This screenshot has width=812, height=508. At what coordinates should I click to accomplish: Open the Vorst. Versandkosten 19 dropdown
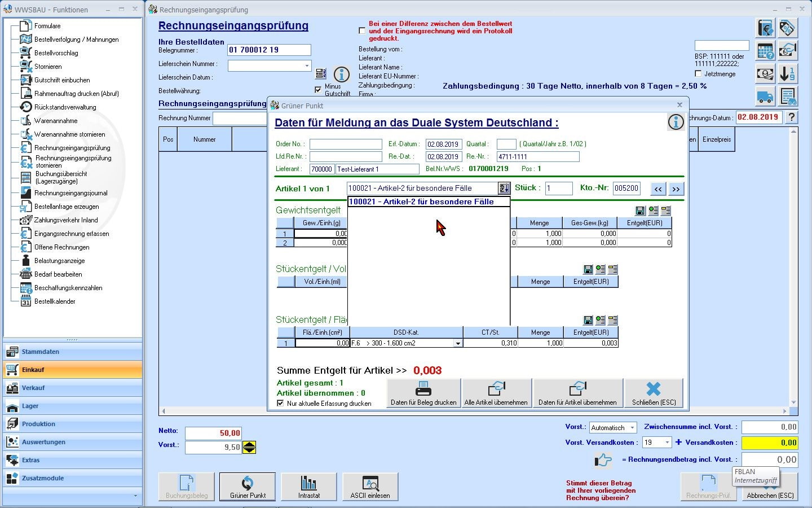668,443
